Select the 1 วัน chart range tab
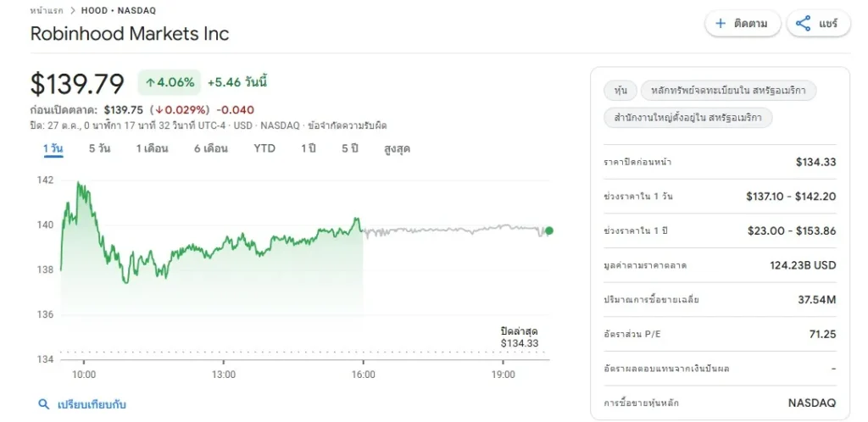 53,149
